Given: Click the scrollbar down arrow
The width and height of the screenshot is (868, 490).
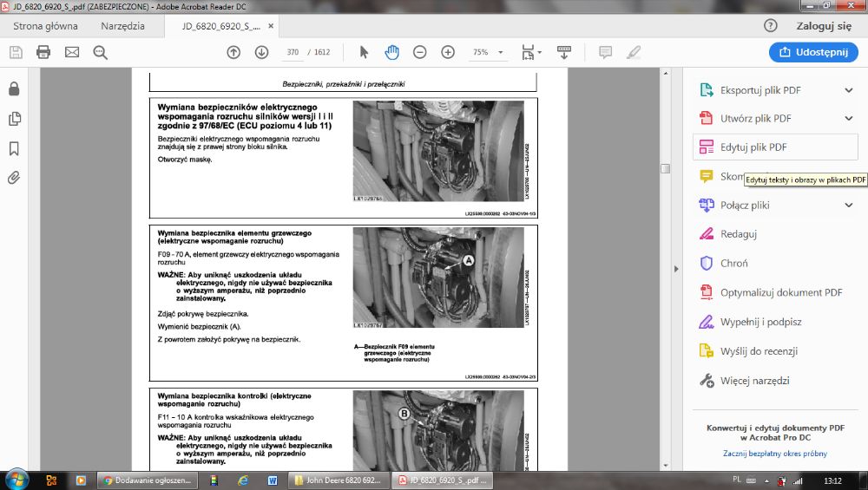Looking at the screenshot, I should point(666,466).
